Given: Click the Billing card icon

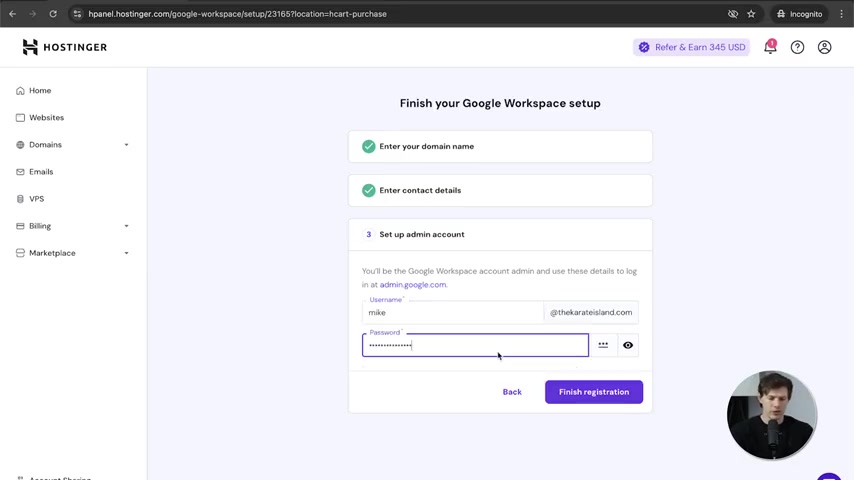Looking at the screenshot, I should tap(20, 226).
